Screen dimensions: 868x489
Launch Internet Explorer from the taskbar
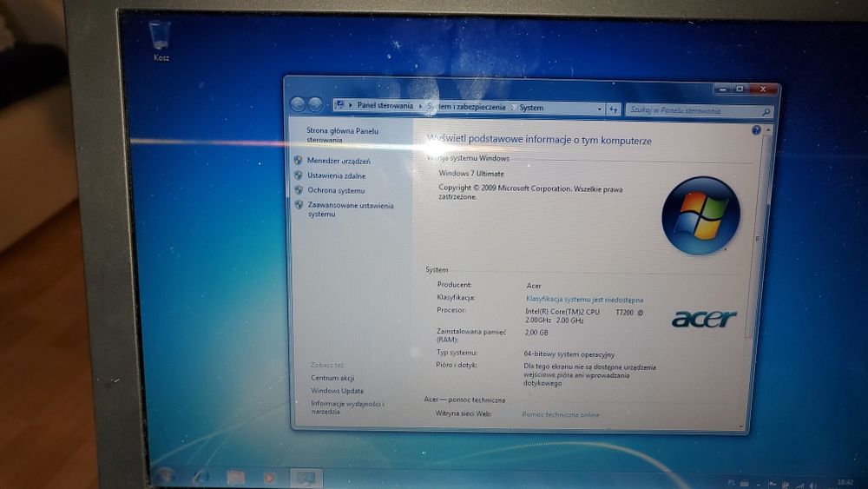click(x=201, y=476)
